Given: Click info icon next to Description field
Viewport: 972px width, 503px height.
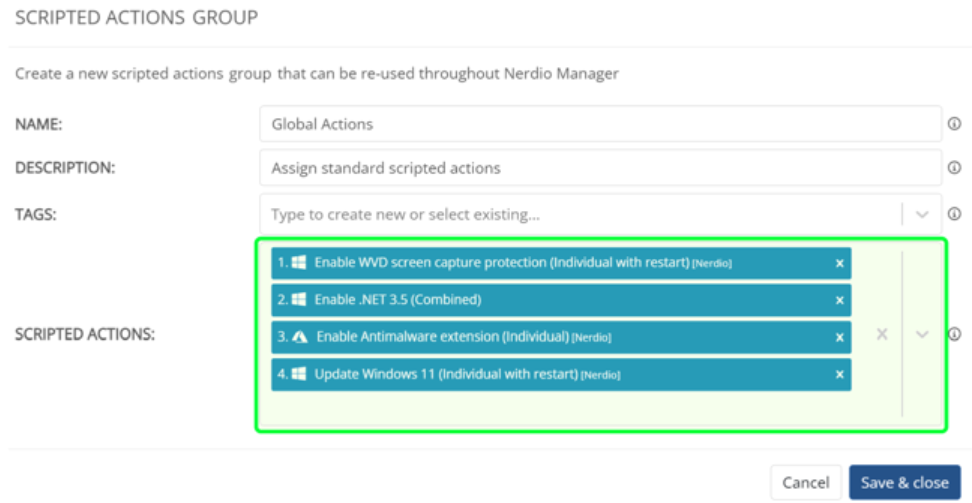Looking at the screenshot, I should coord(954,168).
